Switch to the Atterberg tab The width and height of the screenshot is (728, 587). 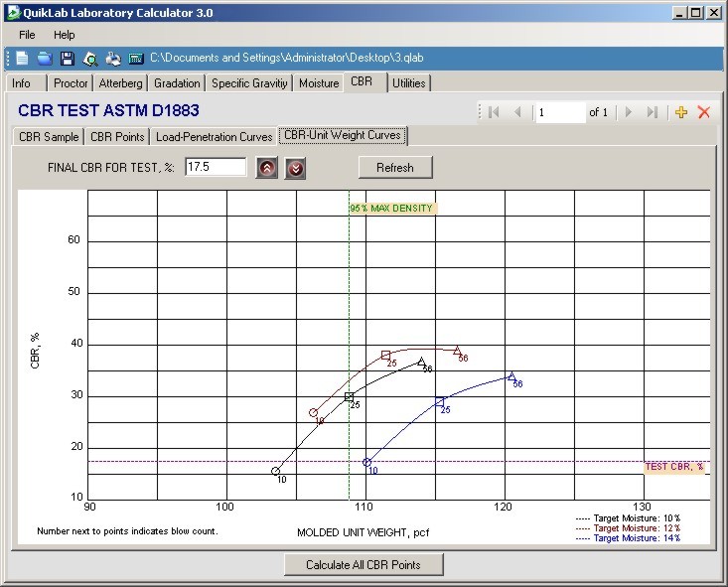pos(120,83)
